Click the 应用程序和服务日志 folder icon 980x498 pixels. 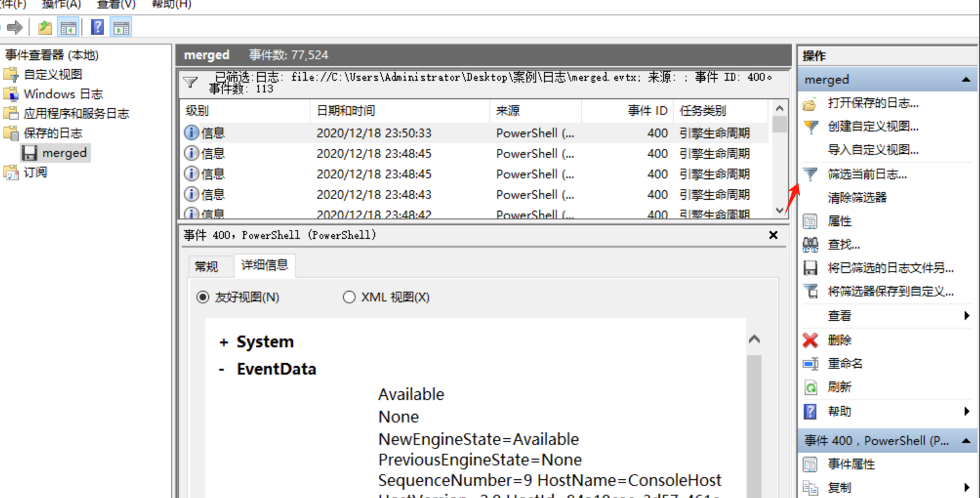[x=11, y=113]
